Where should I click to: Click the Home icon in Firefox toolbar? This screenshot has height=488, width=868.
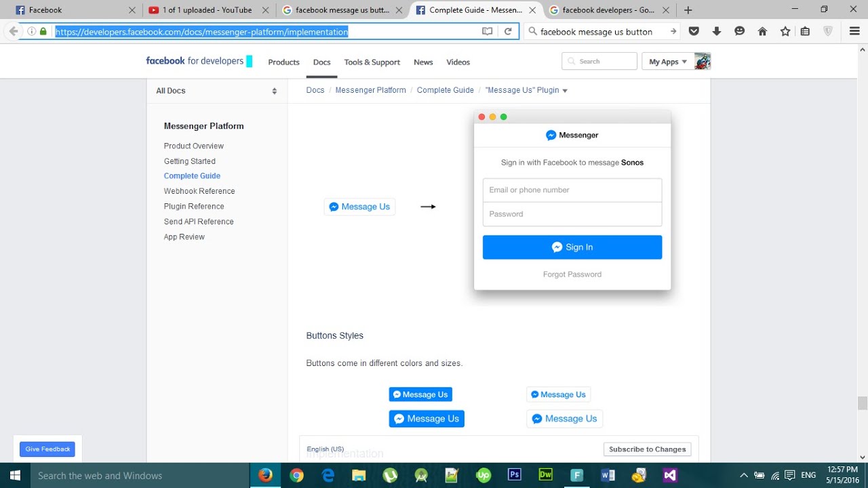[x=762, y=31]
